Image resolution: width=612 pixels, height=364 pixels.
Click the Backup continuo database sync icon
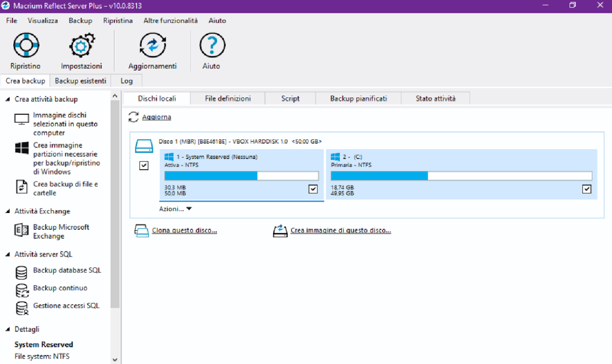(22, 290)
